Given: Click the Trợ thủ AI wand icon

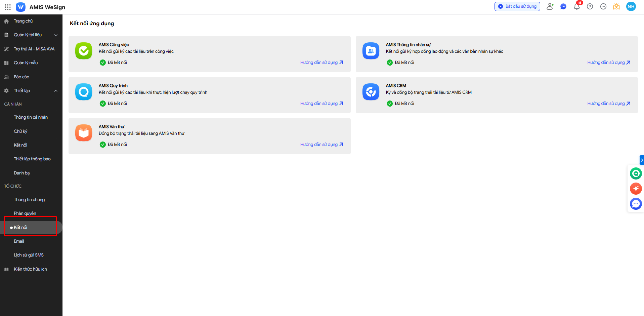Looking at the screenshot, I should click(x=6, y=49).
